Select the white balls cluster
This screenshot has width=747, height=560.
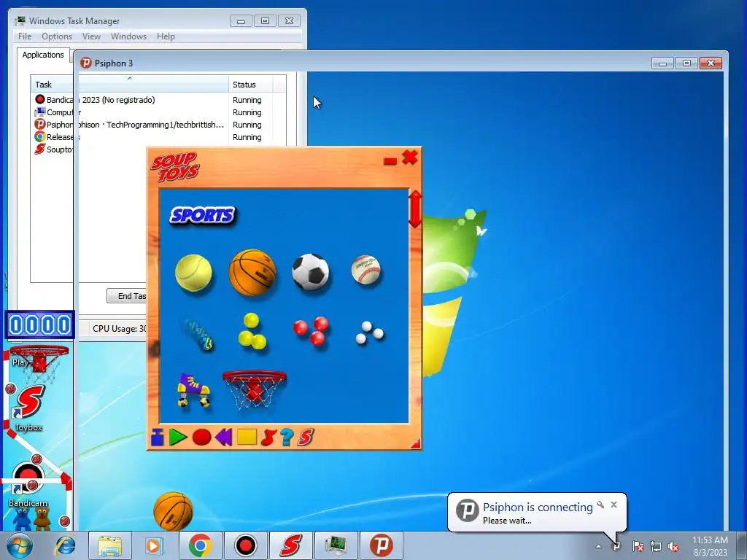pyautogui.click(x=369, y=332)
